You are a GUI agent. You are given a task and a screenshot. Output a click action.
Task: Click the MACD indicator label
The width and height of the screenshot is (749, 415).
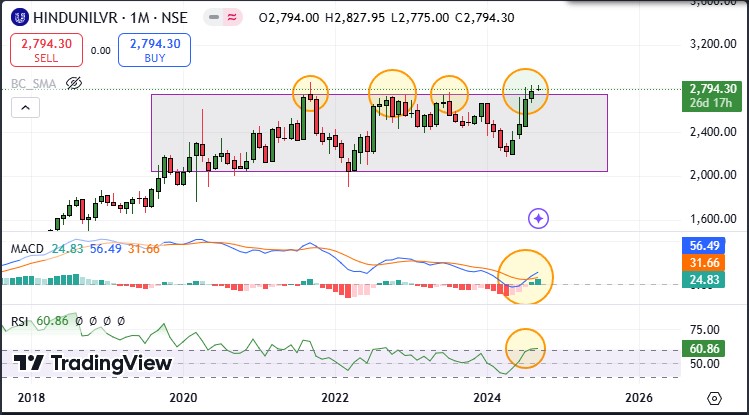(x=27, y=249)
